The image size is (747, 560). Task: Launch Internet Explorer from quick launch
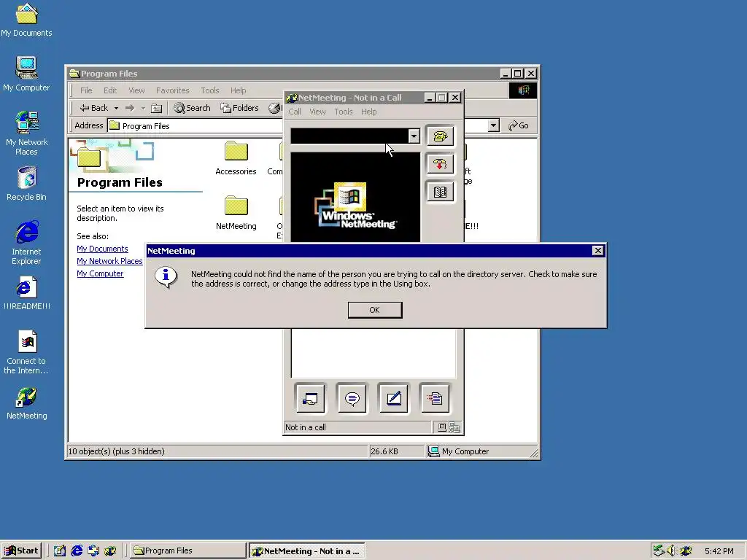pos(77,551)
